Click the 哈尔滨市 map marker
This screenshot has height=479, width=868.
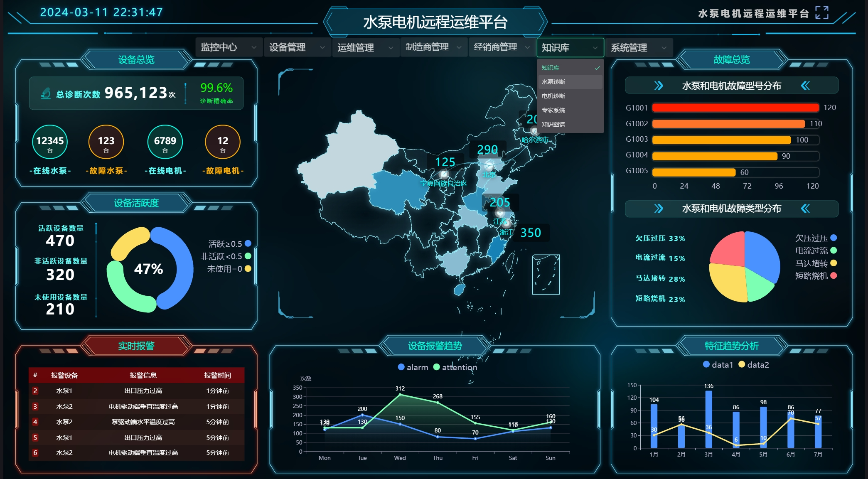pyautogui.click(x=534, y=132)
